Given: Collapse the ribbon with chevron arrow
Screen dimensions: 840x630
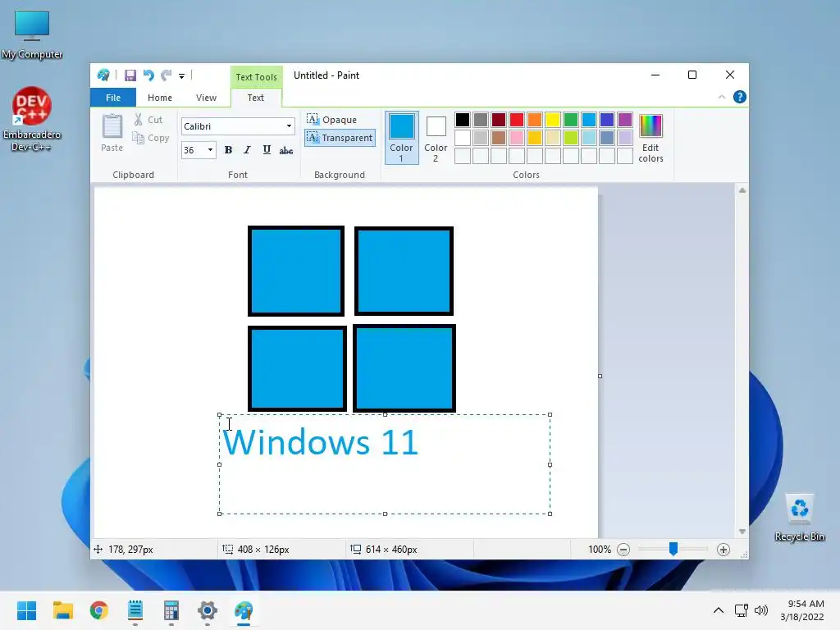Looking at the screenshot, I should click(722, 97).
